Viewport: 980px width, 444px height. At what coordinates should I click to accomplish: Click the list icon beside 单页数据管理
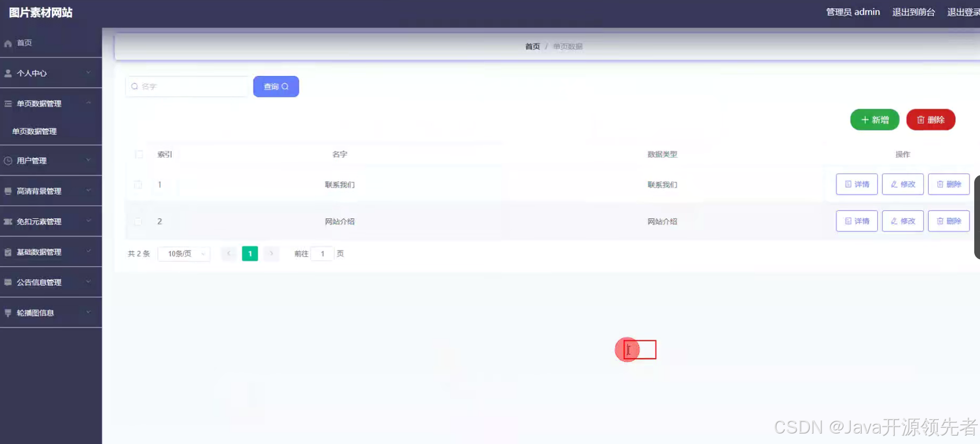pos(8,104)
